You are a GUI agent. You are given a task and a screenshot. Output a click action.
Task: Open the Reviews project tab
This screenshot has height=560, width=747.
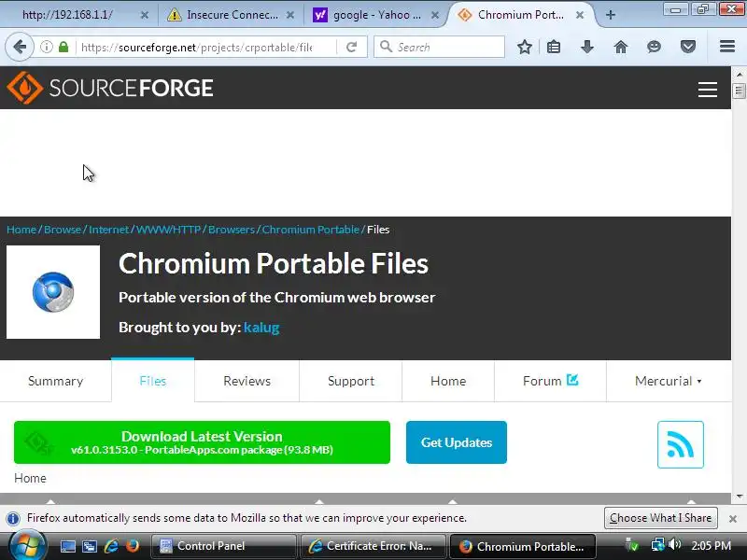click(x=247, y=381)
